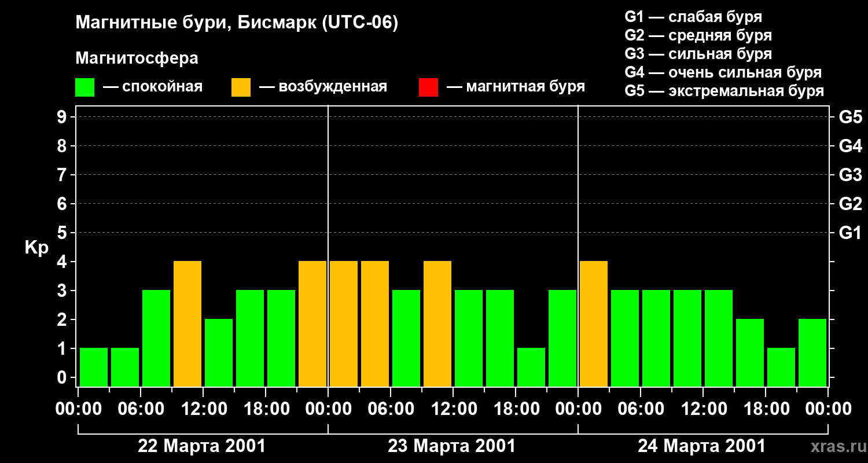Image resolution: width=868 pixels, height=463 pixels.
Task: Click the '— возбужденная' legend label
Action: (x=323, y=87)
